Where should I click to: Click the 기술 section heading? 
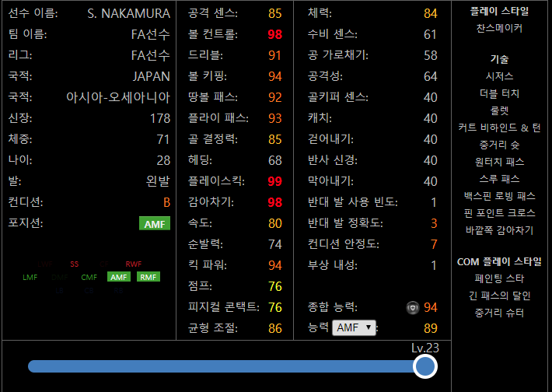coord(499,59)
